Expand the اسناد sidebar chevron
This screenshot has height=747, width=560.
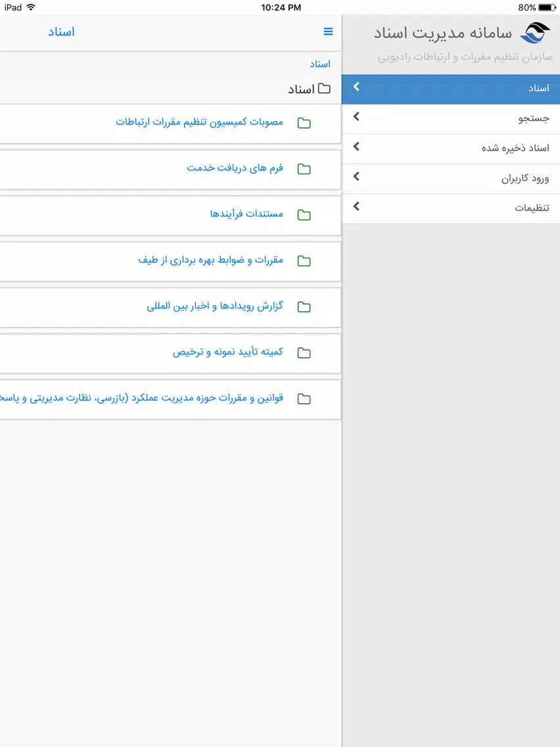356,87
